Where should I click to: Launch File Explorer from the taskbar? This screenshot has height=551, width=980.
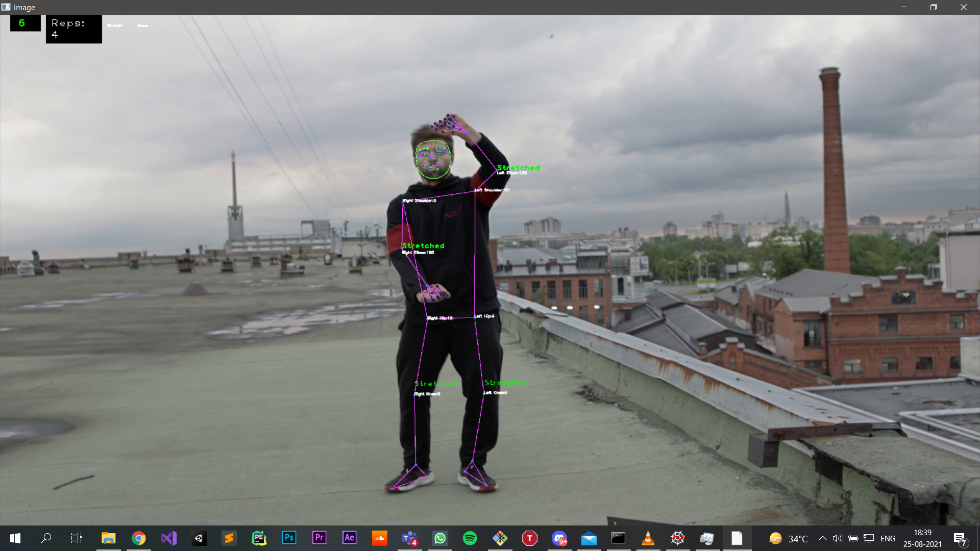pos(108,538)
